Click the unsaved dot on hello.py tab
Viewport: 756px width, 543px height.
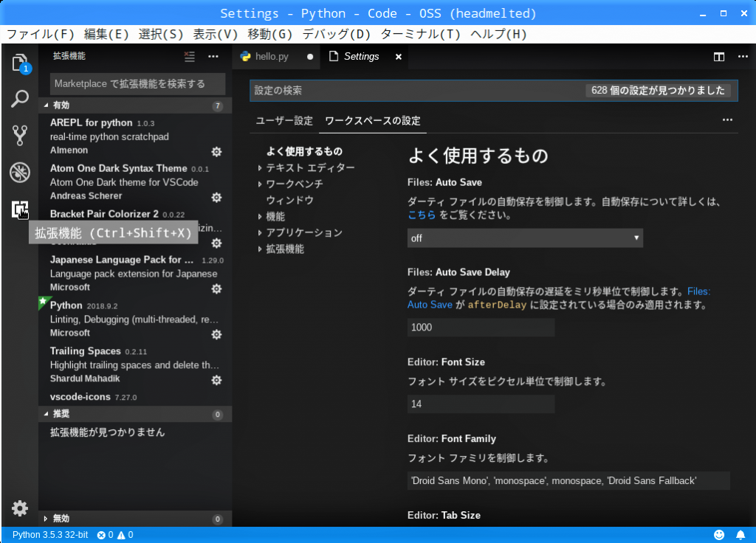click(x=310, y=57)
